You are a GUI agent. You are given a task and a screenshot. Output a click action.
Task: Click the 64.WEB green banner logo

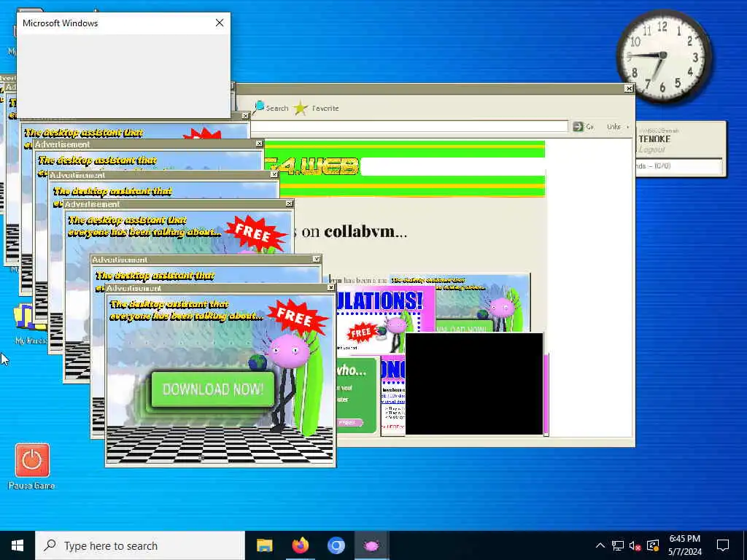(312, 167)
